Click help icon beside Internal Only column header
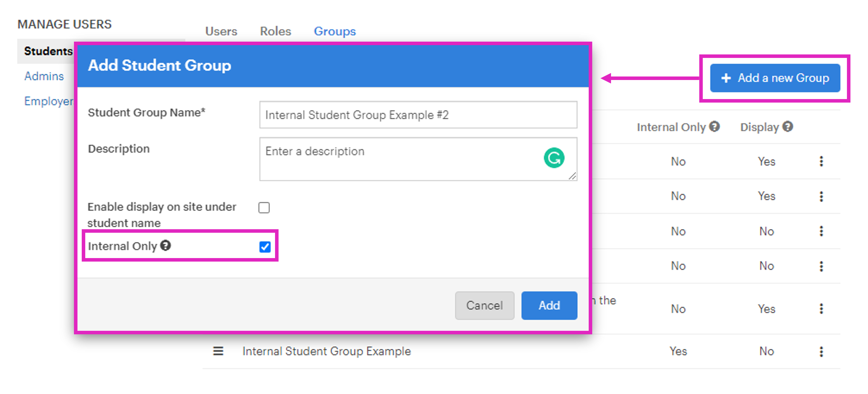 pyautogui.click(x=714, y=127)
